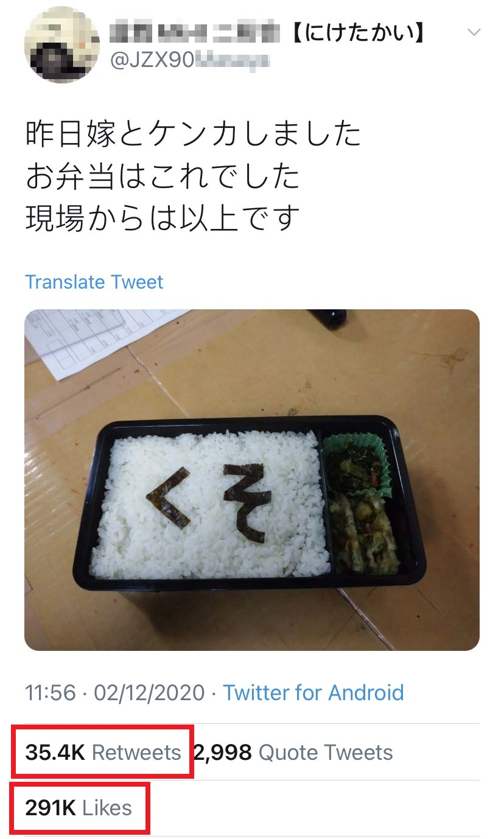Open the Twitter for Android source link

(313, 693)
